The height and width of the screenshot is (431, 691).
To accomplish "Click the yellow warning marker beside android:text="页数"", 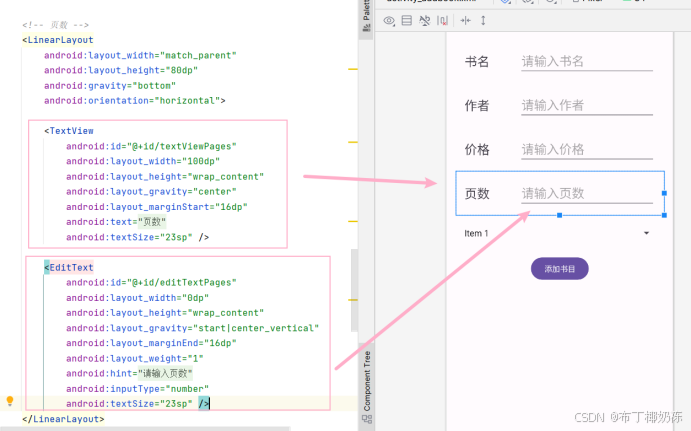I will pyautogui.click(x=353, y=221).
